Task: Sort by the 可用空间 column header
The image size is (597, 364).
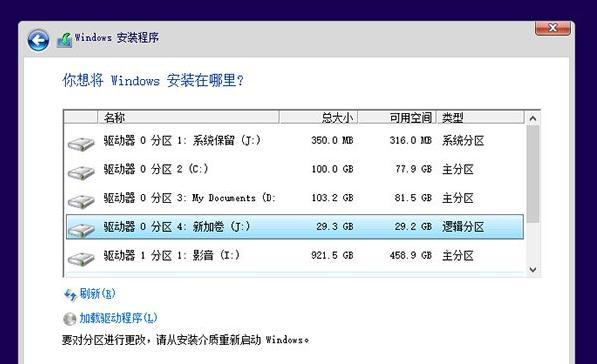Action: pos(397,117)
